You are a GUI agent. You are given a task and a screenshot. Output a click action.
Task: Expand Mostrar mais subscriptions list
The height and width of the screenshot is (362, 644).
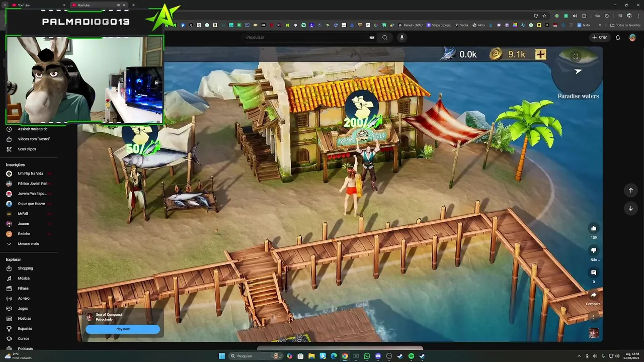coord(28,244)
